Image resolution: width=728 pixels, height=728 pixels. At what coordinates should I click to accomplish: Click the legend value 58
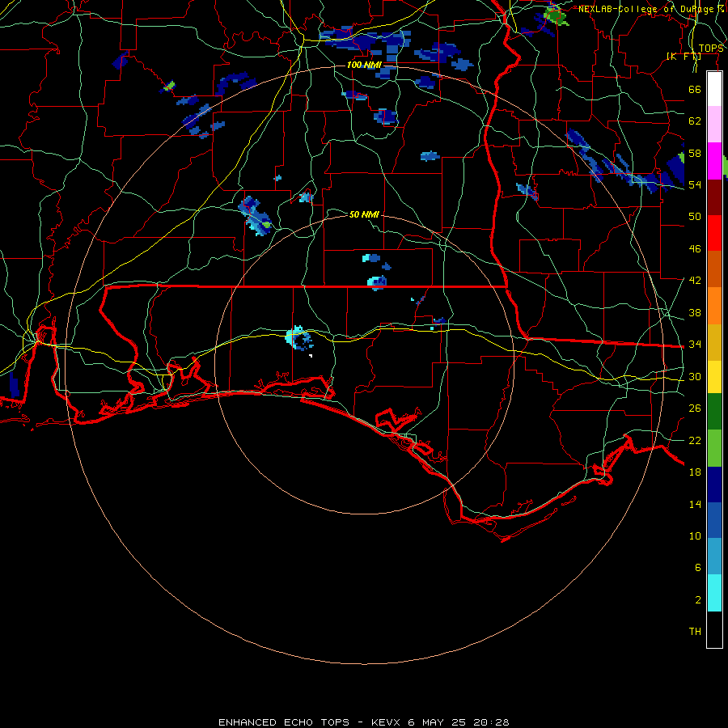pos(695,153)
